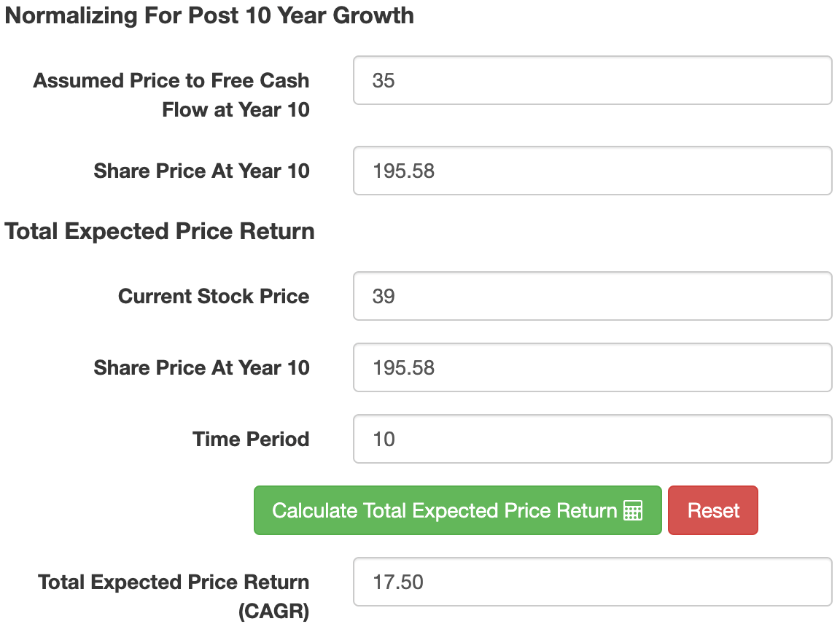Click the value 195.58 under Total Expected Price Return
This screenshot has height=624, width=840.
click(x=592, y=367)
